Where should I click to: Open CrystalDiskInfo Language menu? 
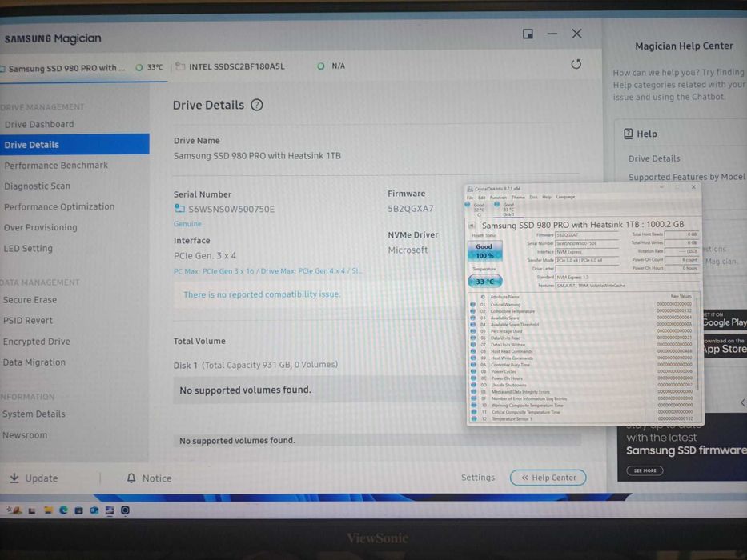pos(565,197)
